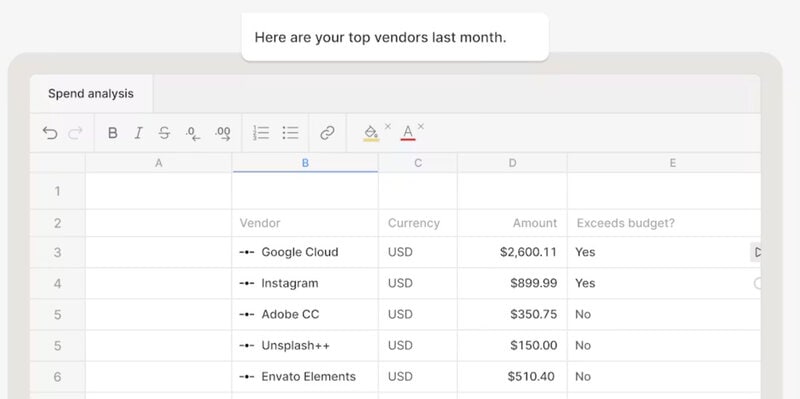Select the Yes cell in Instagram row
This screenshot has width=800, height=399.
664,283
